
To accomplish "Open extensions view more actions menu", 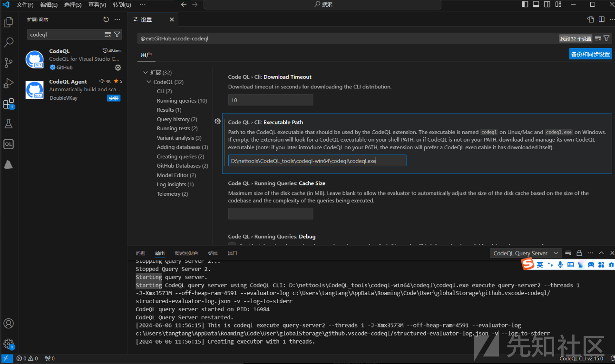I will pyautogui.click(x=117, y=19).
